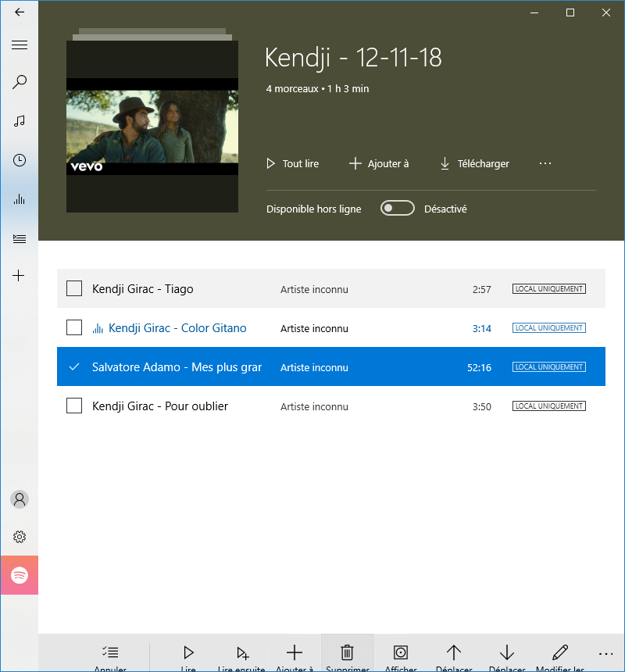Edit info with the Modifier pencil icon
The width and height of the screenshot is (625, 672).
coord(560,652)
